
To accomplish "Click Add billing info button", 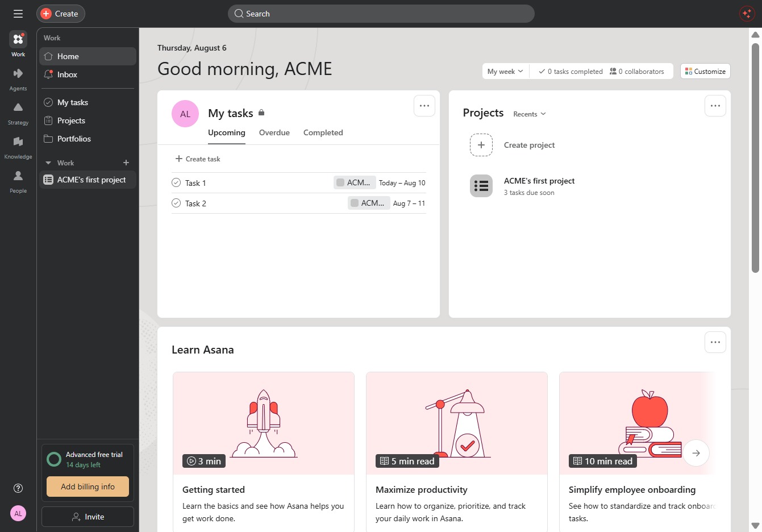I will [88, 487].
